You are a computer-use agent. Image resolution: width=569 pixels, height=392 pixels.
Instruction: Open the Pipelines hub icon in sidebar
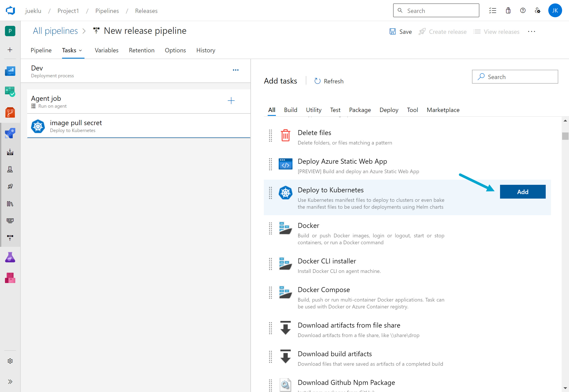10,133
